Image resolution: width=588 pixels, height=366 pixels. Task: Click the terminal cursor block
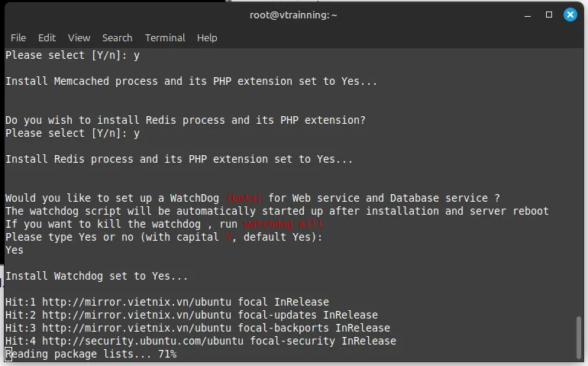coord(8,354)
